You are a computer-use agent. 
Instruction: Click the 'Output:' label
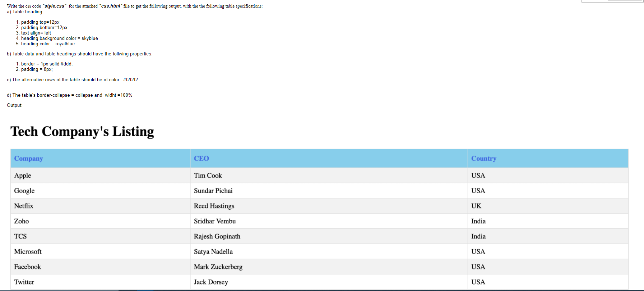point(15,105)
